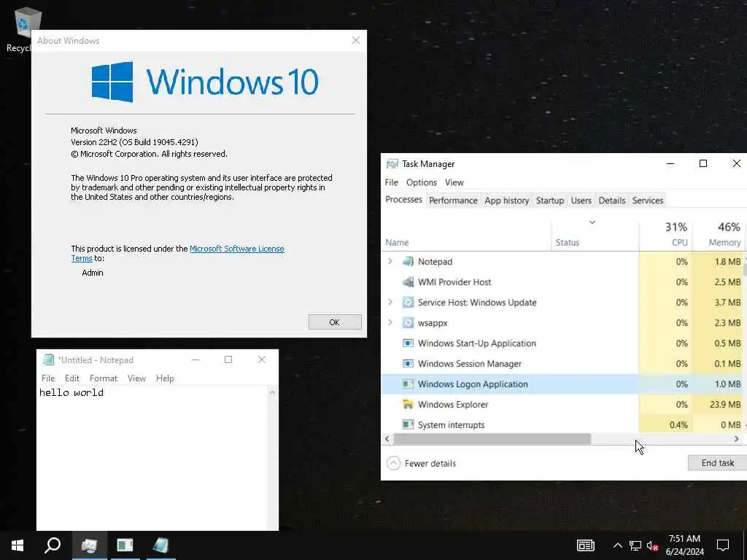Select the System interrupts row

click(x=564, y=424)
